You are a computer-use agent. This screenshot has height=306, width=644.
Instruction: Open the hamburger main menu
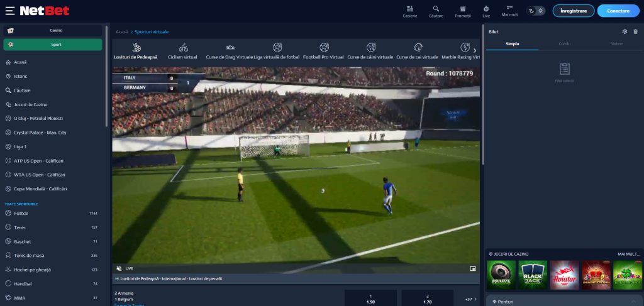point(10,11)
